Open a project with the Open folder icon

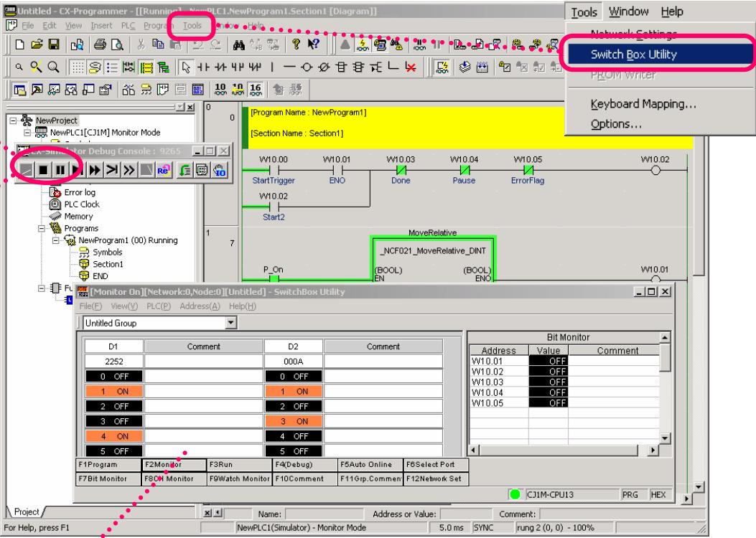click(37, 44)
